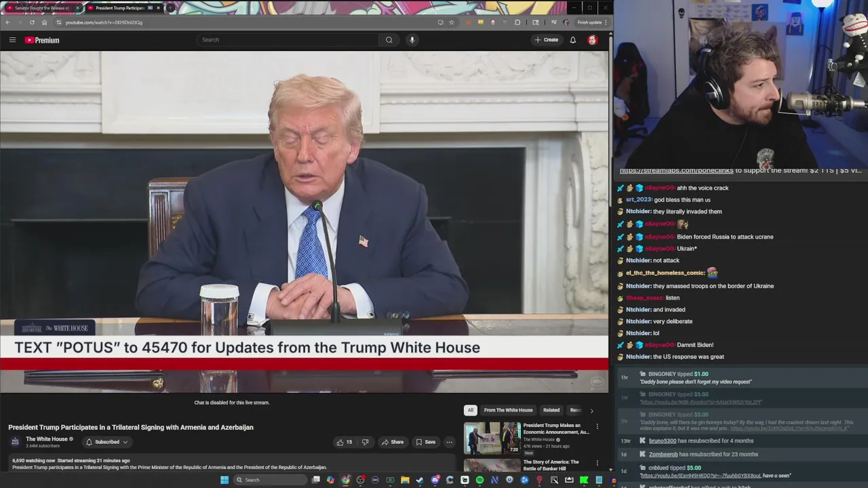Image resolution: width=868 pixels, height=488 pixels.
Task: Like the video with the thumbs-up button
Action: (344, 442)
